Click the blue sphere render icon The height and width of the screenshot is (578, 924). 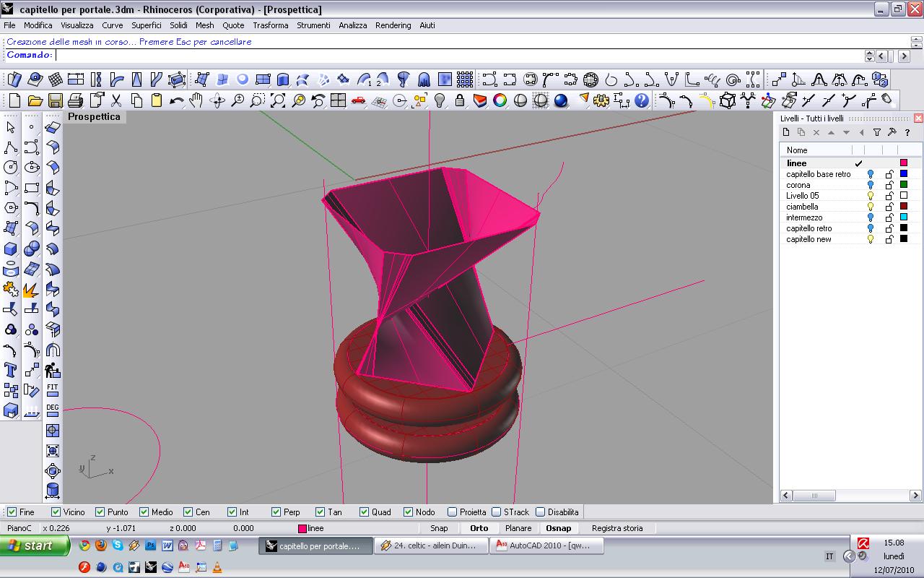pos(560,100)
